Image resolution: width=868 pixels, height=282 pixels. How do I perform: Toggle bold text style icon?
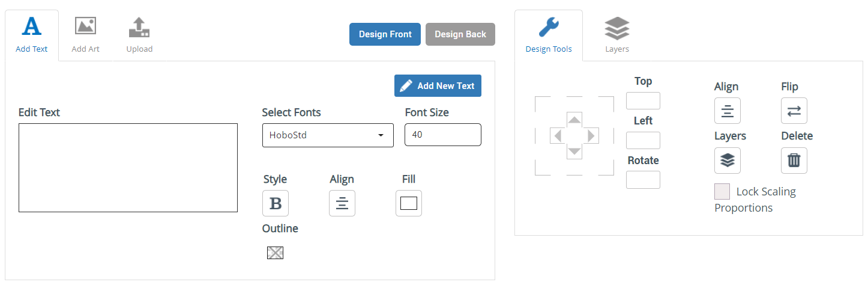click(276, 203)
